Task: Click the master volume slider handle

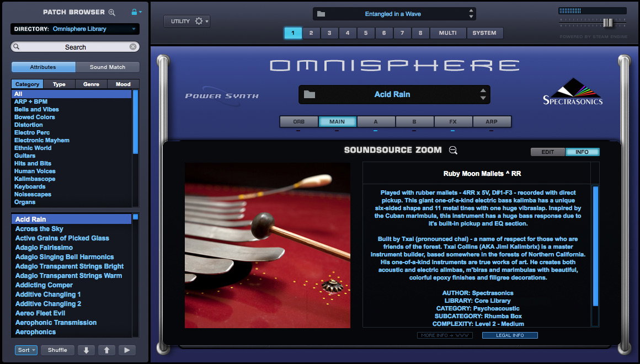Action: click(608, 23)
